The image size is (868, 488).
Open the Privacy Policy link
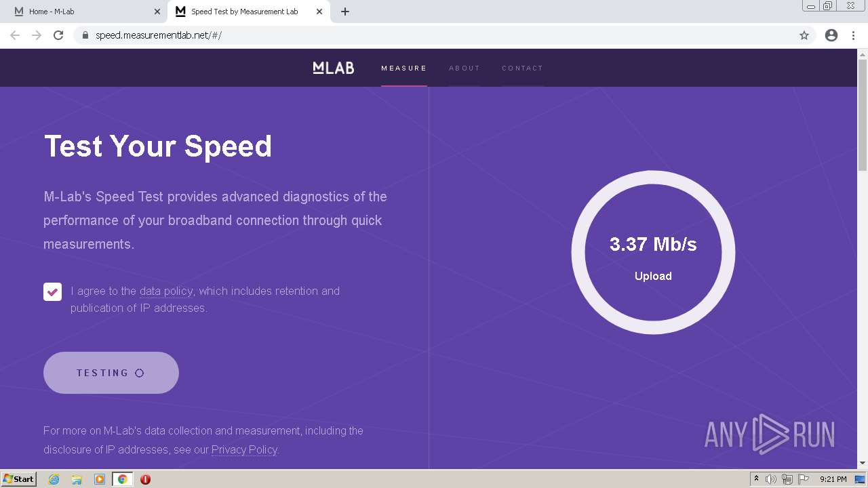(x=244, y=449)
